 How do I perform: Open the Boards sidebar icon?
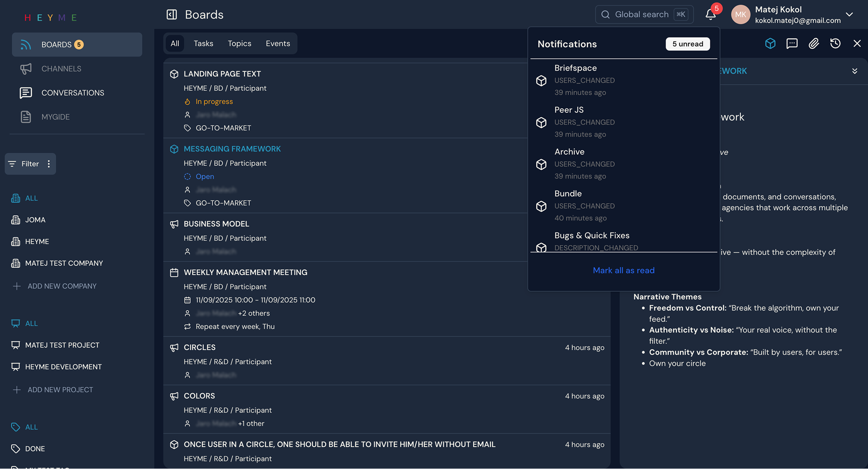pos(26,44)
